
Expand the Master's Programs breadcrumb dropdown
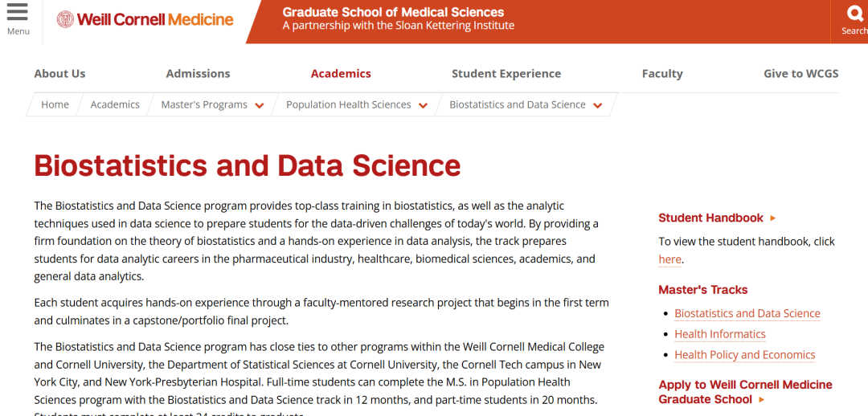coord(260,105)
